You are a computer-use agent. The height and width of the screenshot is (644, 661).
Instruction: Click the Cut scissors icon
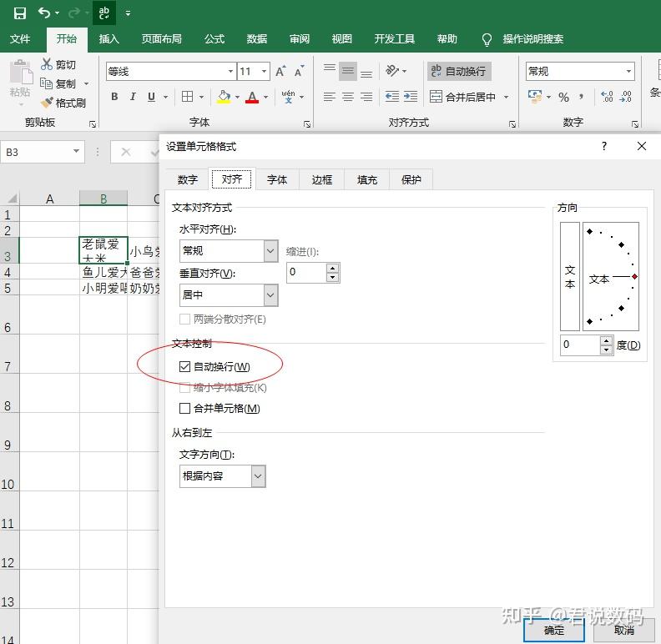coord(47,64)
